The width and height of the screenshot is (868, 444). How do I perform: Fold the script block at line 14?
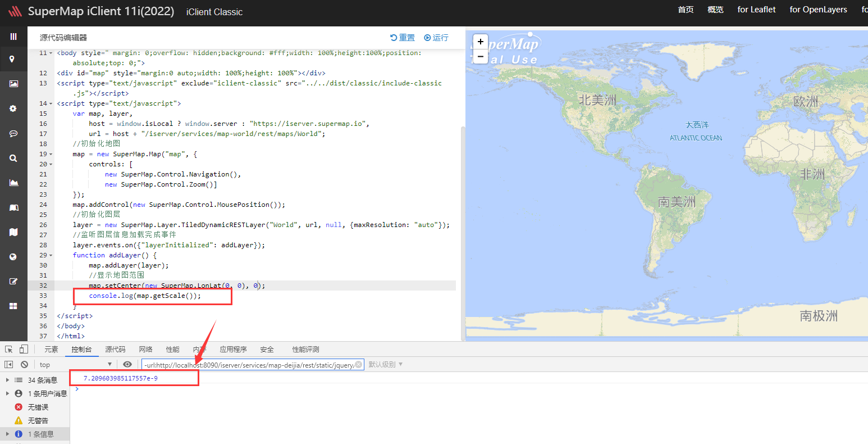[51, 103]
